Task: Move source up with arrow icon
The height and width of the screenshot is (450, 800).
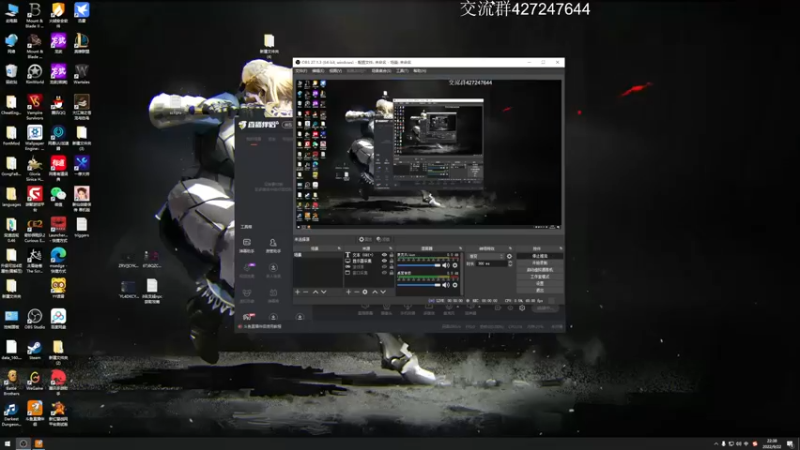Action: 375,292
